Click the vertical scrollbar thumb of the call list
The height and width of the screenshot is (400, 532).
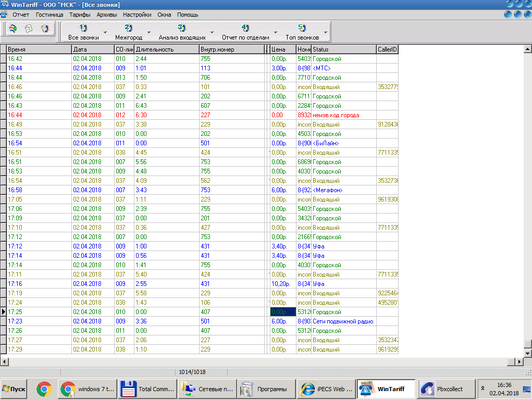(x=527, y=343)
